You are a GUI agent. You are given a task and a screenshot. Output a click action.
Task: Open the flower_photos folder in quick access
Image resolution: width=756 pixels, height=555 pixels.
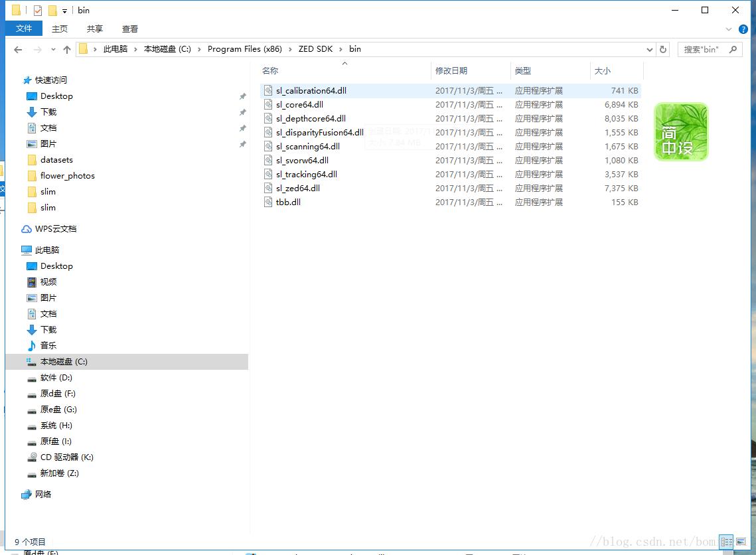pos(67,176)
